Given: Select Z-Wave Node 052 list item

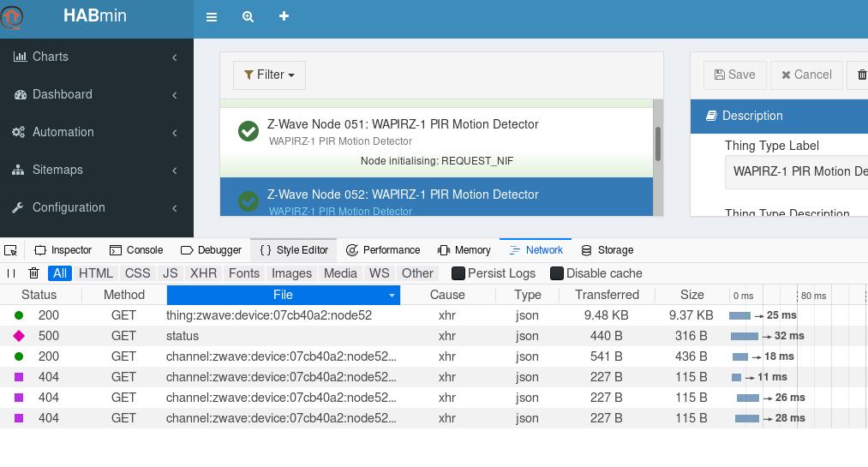Looking at the screenshot, I should tap(437, 196).
